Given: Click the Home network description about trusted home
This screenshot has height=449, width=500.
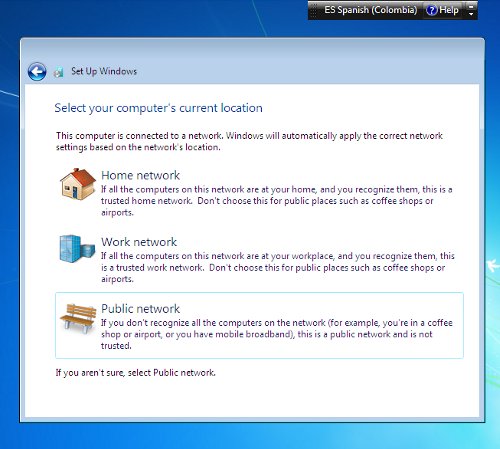Looking at the screenshot, I should pos(277,201).
